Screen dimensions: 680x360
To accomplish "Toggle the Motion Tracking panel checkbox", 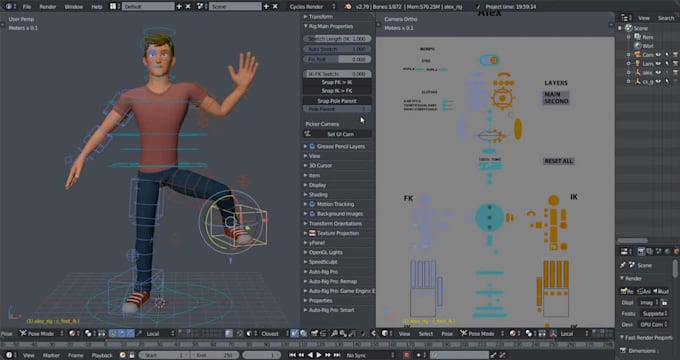I will [312, 204].
